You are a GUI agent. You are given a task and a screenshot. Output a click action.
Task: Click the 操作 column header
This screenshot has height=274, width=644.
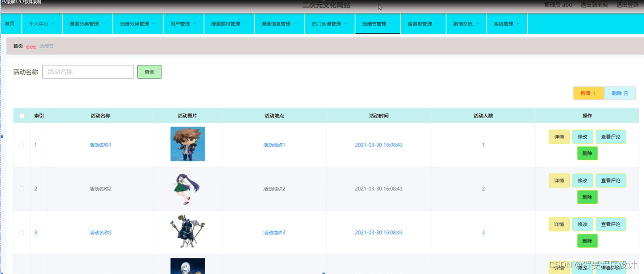click(587, 116)
